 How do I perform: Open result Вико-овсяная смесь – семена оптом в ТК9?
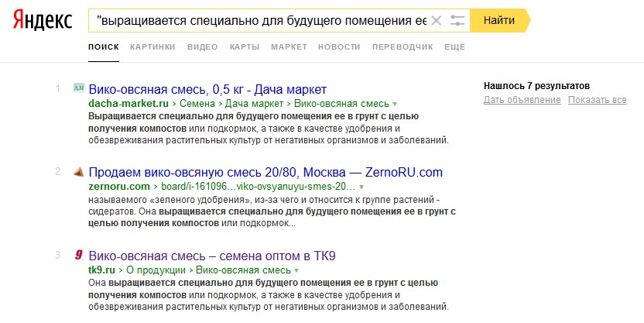point(212,256)
